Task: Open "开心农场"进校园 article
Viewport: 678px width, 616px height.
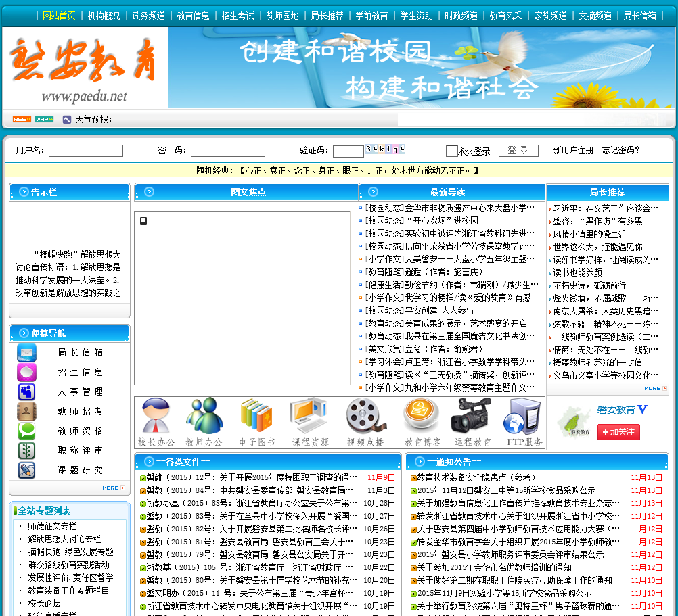Action: click(x=443, y=220)
